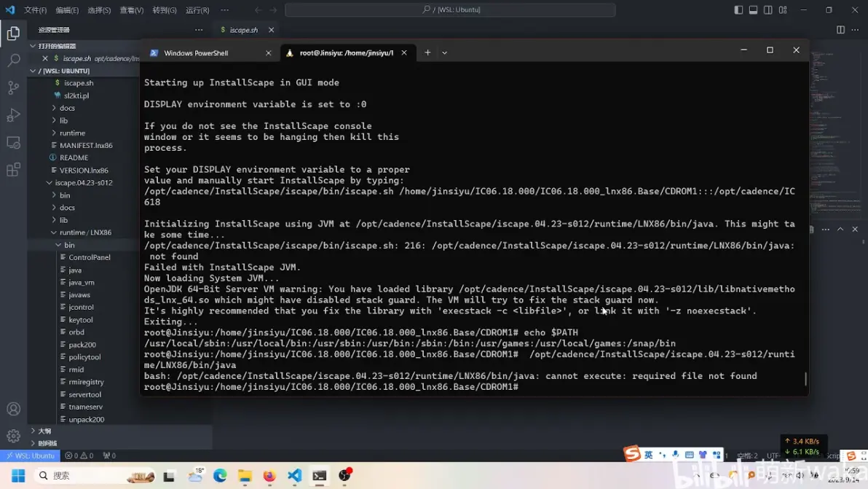The image size is (868, 489).
Task: Close the root@Jinsiyu terminal tab
Action: (x=404, y=53)
